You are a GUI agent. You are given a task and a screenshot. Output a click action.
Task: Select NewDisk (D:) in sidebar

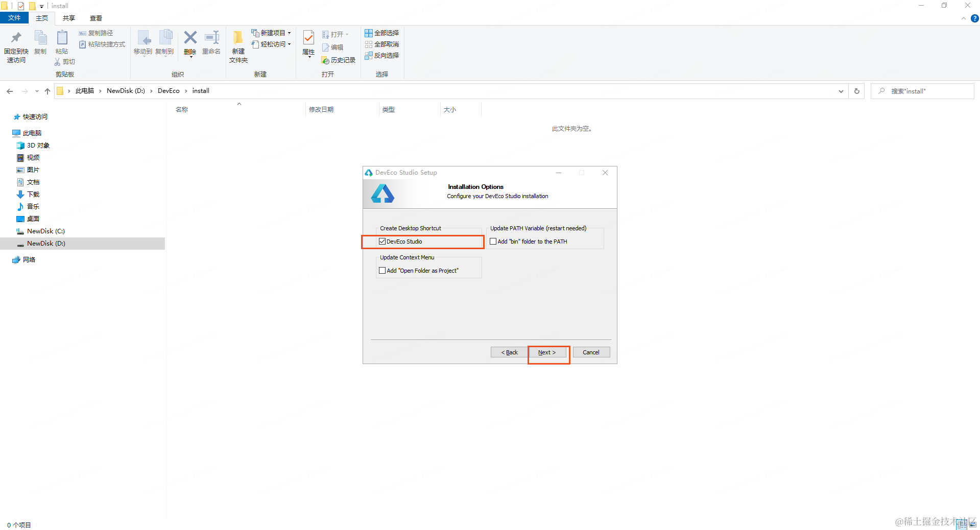pyautogui.click(x=46, y=244)
